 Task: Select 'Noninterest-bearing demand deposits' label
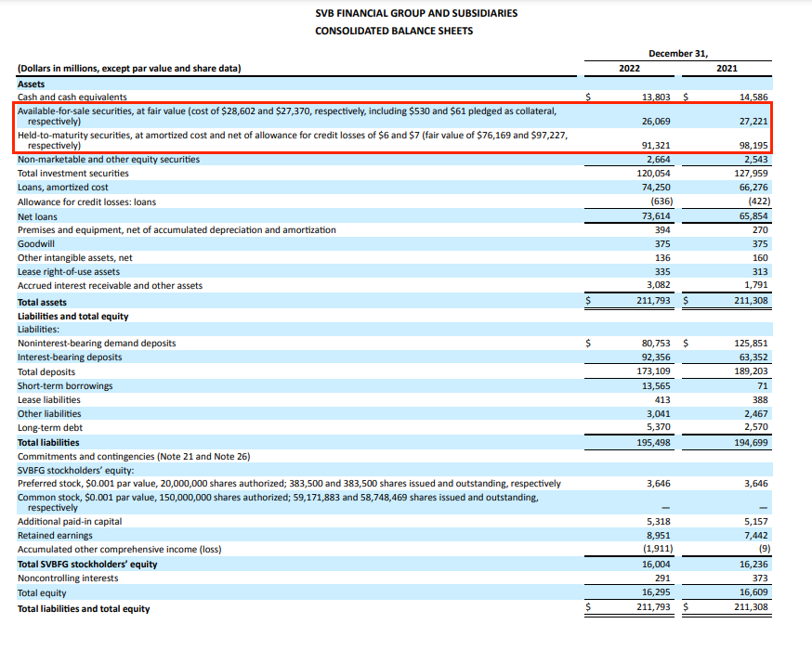(x=97, y=344)
